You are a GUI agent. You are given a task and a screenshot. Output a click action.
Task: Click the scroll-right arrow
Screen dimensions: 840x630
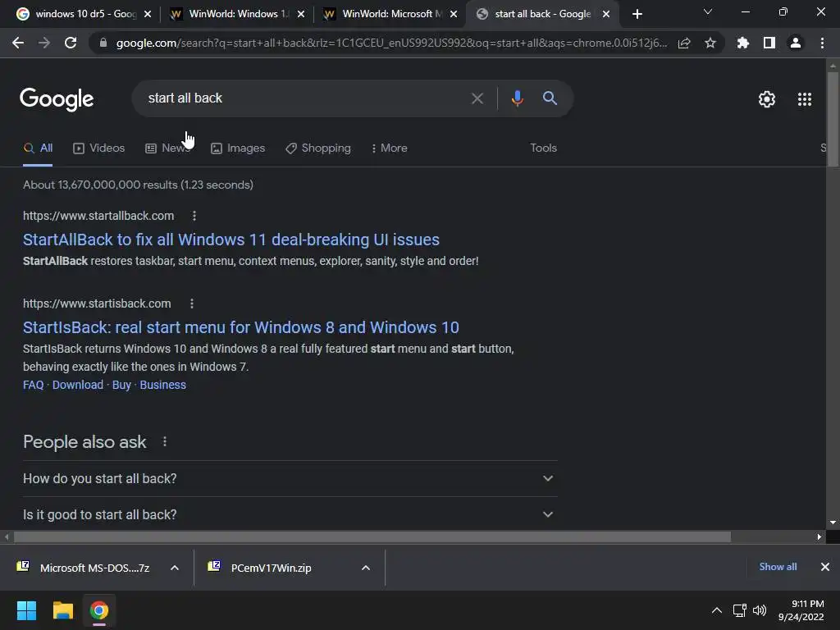pos(819,536)
